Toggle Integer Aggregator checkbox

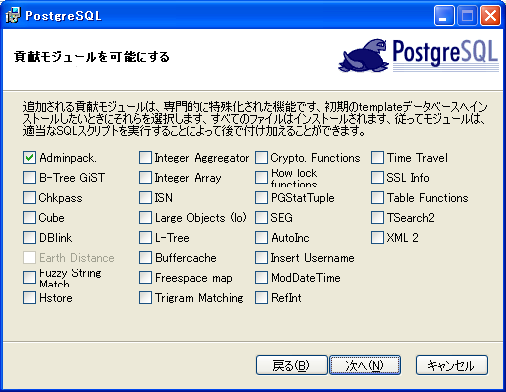(x=145, y=158)
